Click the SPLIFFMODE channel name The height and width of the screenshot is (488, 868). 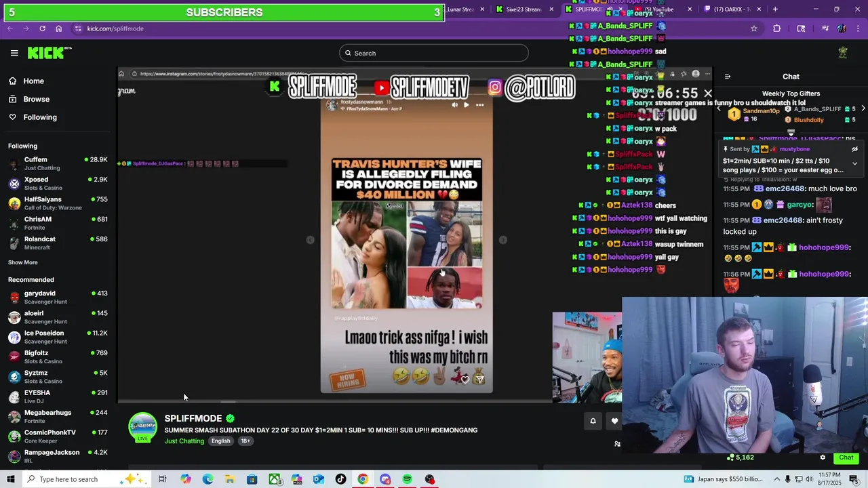coord(193,418)
